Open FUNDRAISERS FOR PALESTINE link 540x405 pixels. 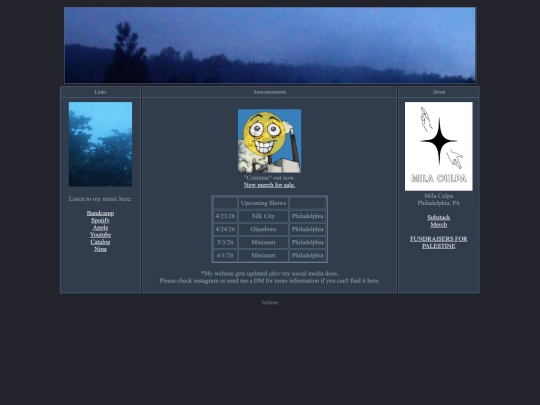click(438, 242)
